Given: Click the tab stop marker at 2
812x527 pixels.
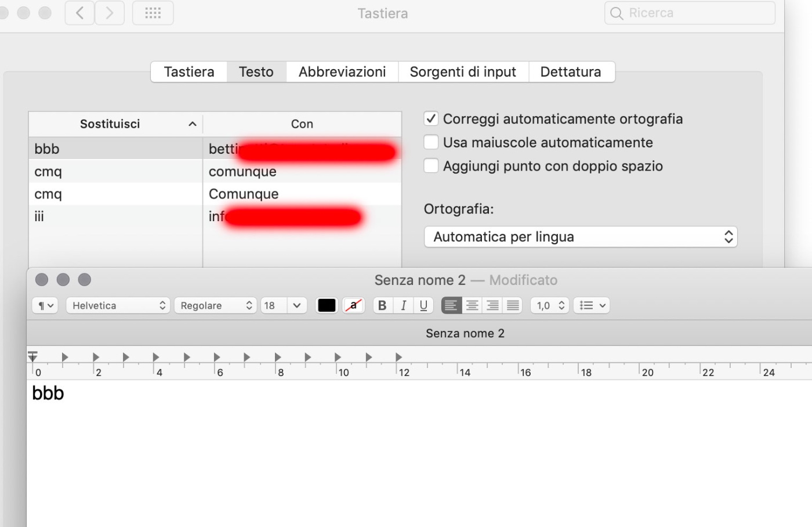Looking at the screenshot, I should point(96,357).
